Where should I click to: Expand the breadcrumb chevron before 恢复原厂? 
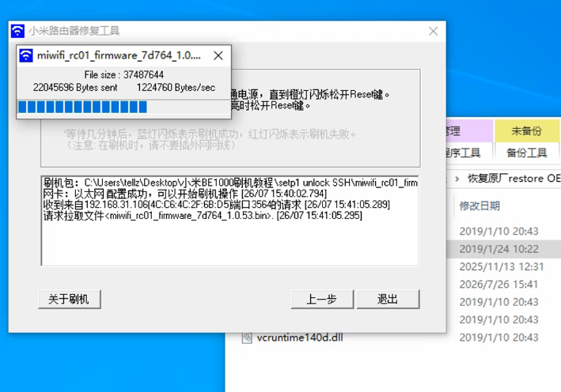tap(457, 179)
